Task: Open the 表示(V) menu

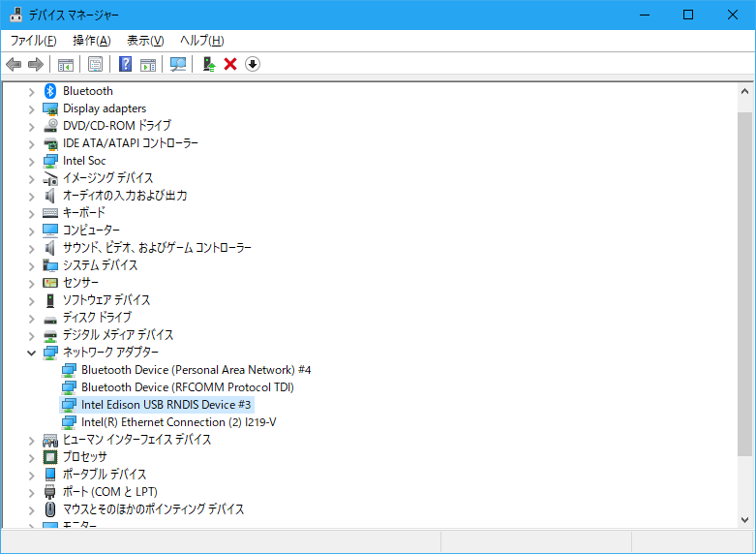Action: [145, 40]
